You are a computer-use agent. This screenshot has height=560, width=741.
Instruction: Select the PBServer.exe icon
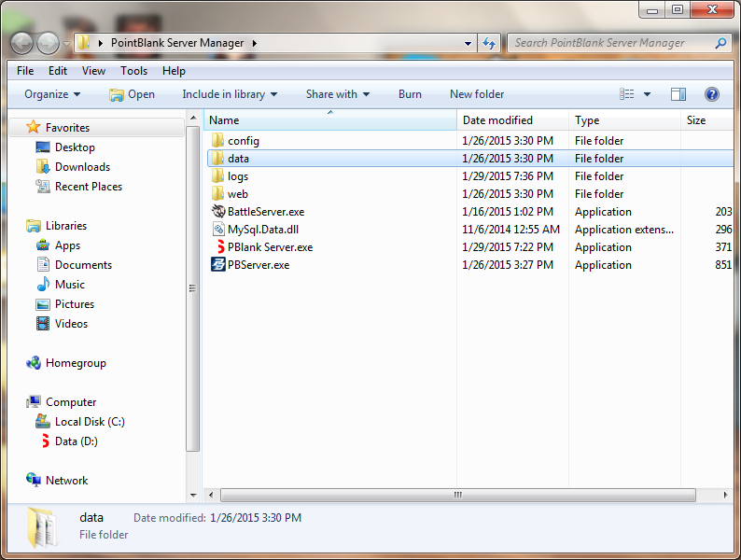coord(218,265)
